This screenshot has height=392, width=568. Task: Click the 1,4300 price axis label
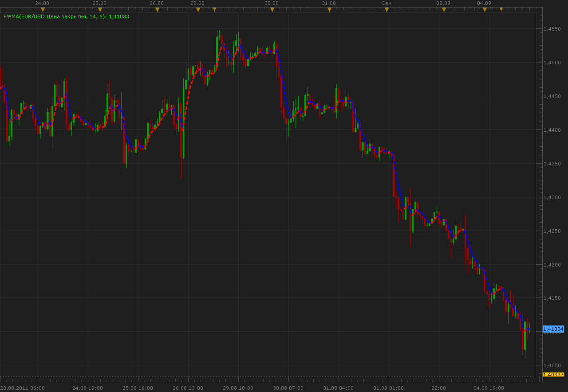point(552,197)
